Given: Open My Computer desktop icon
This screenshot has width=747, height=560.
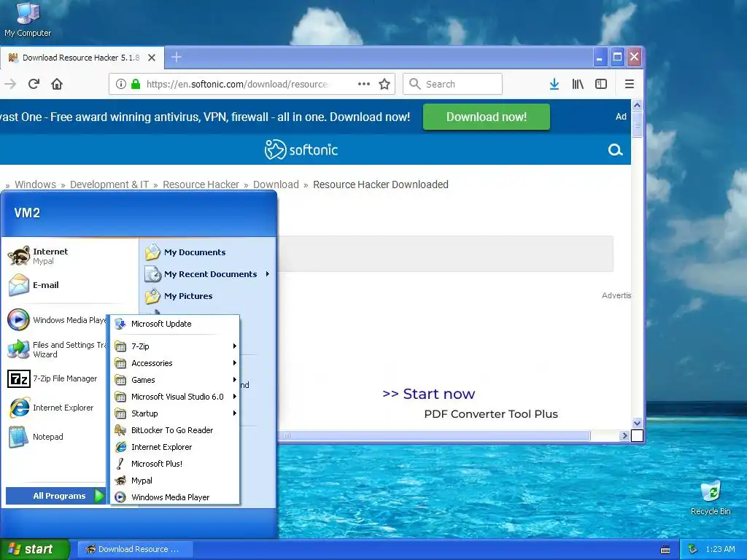Looking at the screenshot, I should [28, 20].
